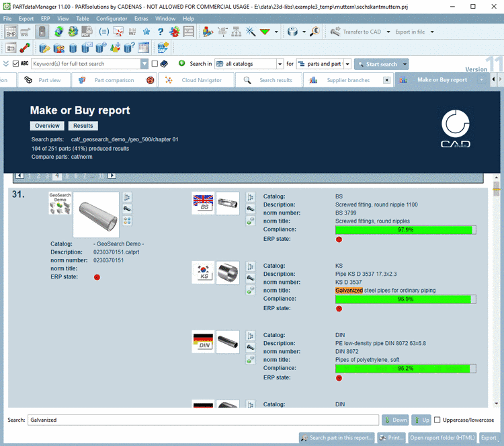The width and height of the screenshot is (504, 446).
Task: Open the parts and part dropdown
Action: pyautogui.click(x=347, y=64)
